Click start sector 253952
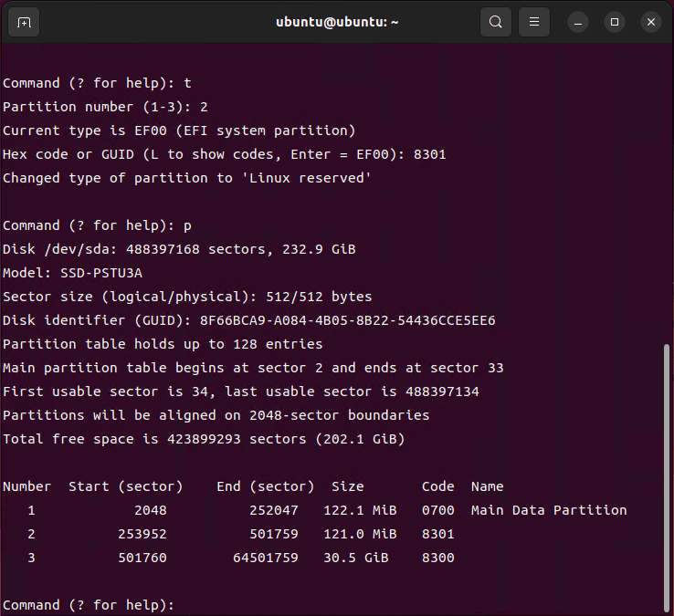This screenshot has height=616, width=674. point(142,534)
